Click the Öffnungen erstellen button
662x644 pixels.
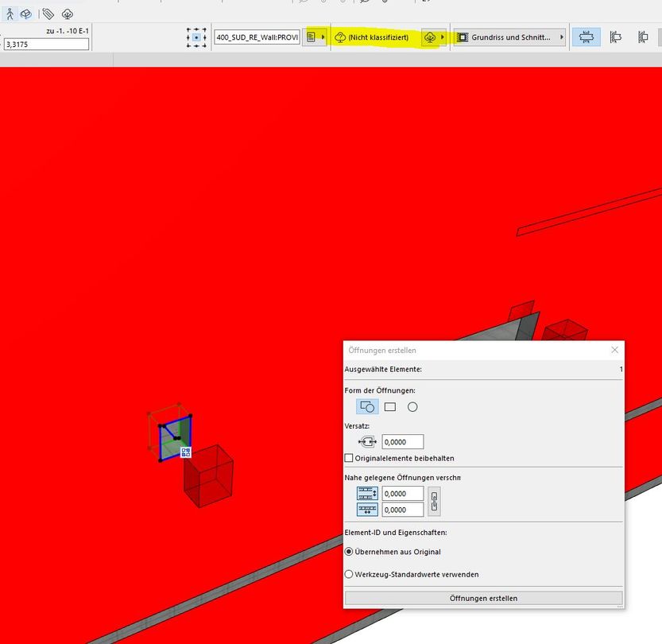(x=483, y=598)
